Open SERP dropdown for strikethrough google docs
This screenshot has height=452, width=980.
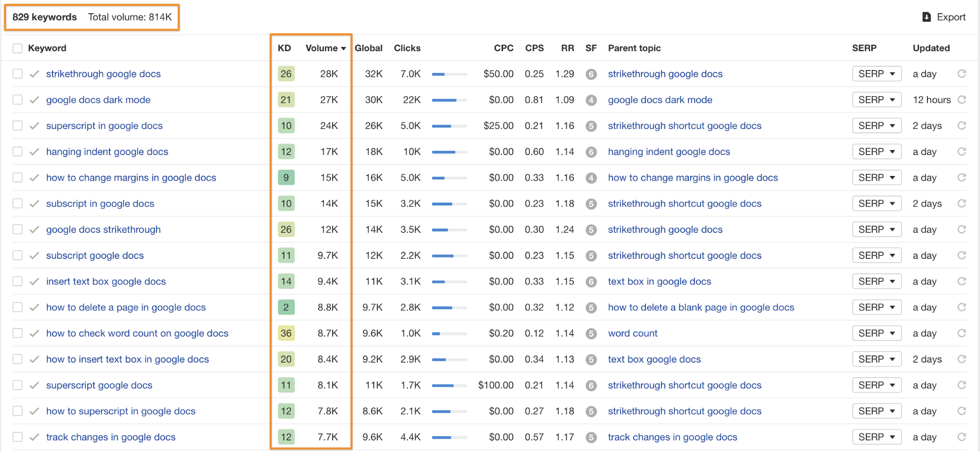coord(877,74)
